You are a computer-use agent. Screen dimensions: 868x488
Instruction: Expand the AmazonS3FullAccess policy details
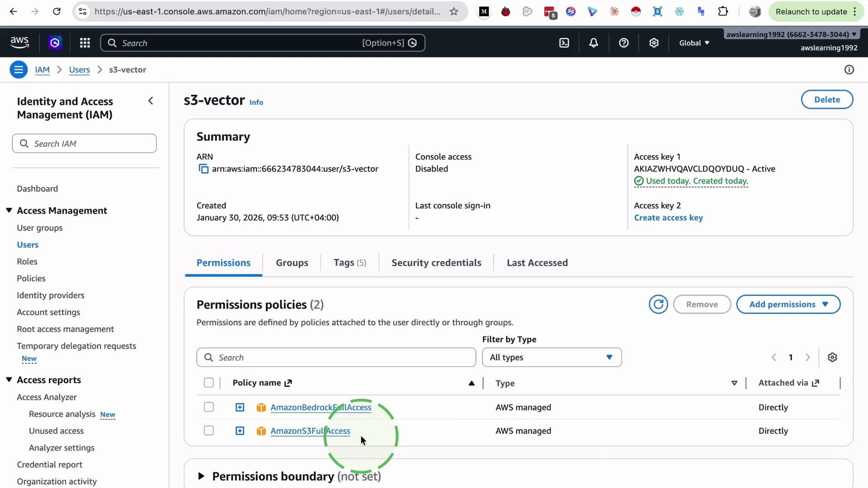240,431
